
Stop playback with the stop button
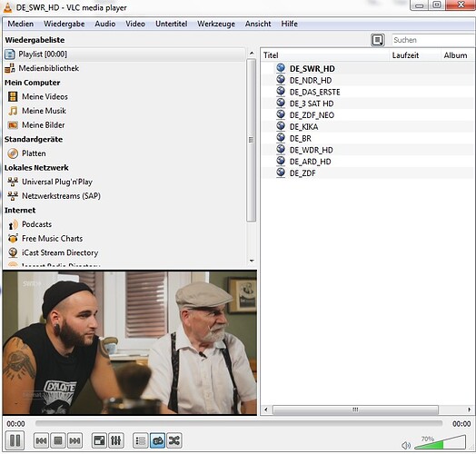pos(58,440)
